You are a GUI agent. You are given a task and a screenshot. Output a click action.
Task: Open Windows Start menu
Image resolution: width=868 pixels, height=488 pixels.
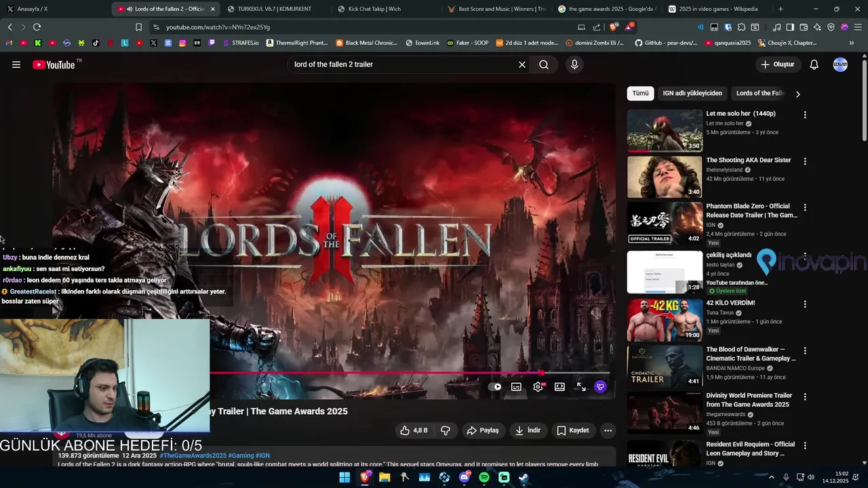344,477
